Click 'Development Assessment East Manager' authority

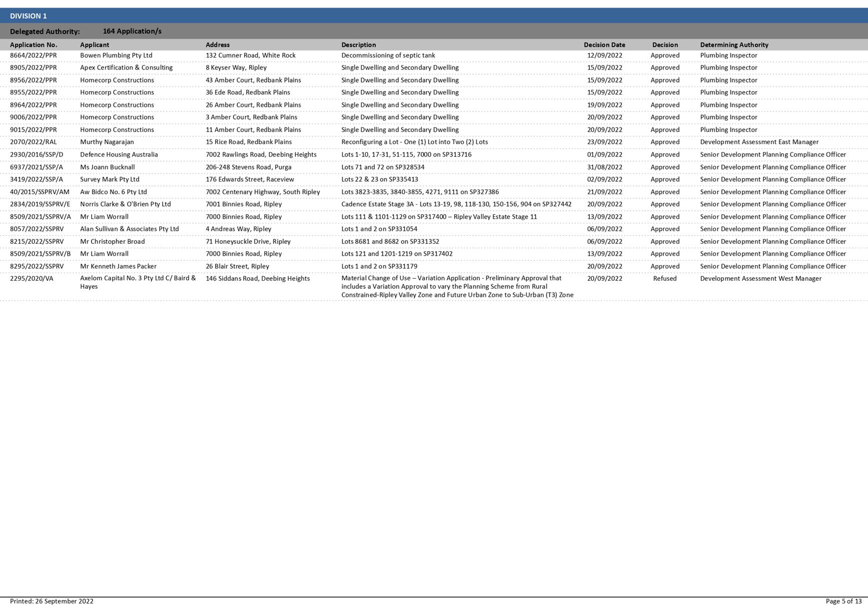click(759, 142)
